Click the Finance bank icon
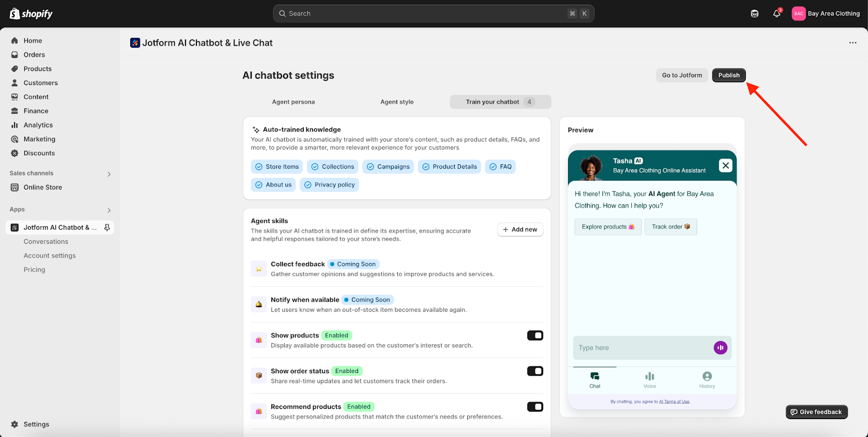Viewport: 868px width, 437px height. click(x=15, y=111)
